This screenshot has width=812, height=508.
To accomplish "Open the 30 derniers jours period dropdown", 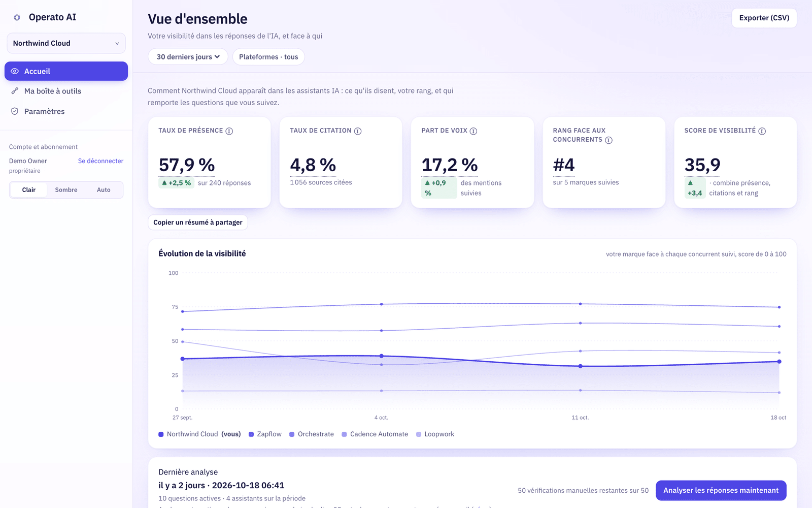I will pos(188,57).
